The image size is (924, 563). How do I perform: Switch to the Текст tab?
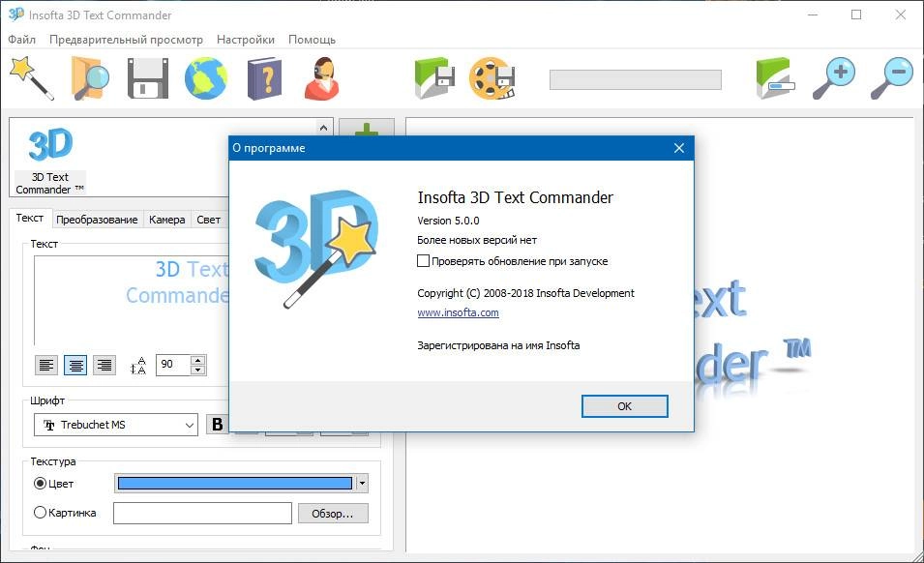pyautogui.click(x=29, y=218)
